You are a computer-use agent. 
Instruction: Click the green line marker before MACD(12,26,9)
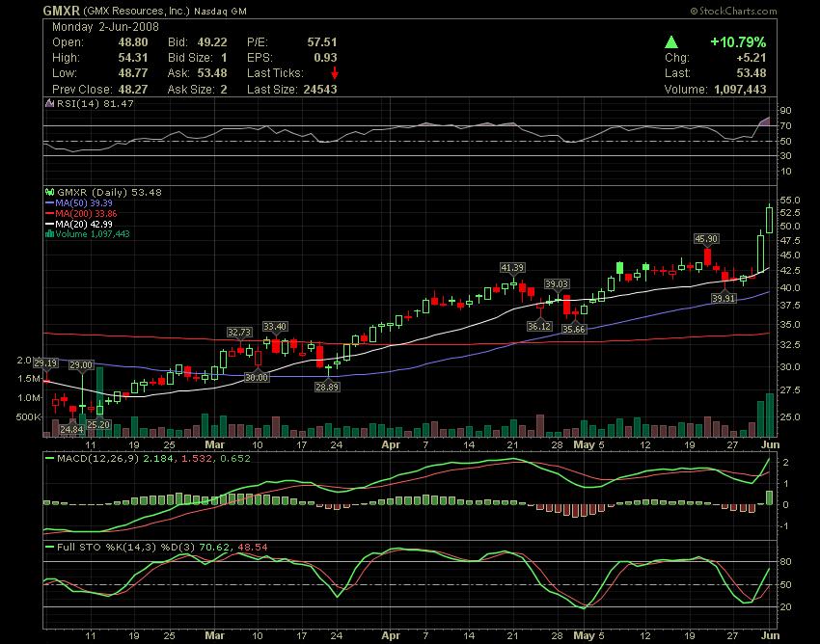coord(50,459)
